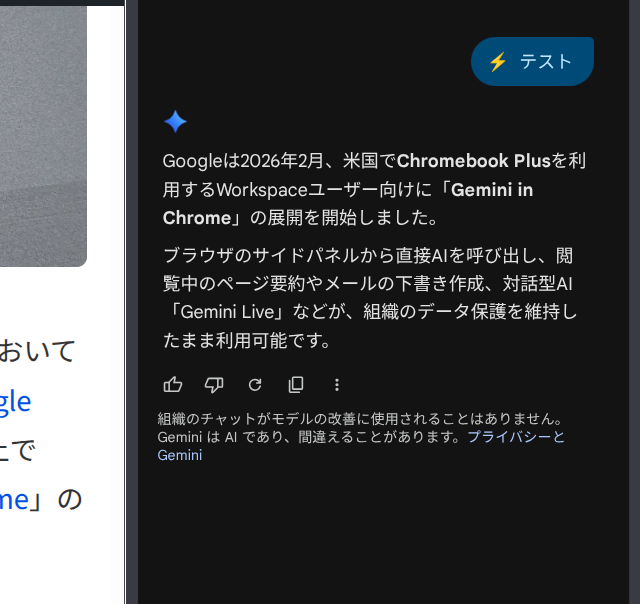Regenerate the Gemini response

click(255, 384)
